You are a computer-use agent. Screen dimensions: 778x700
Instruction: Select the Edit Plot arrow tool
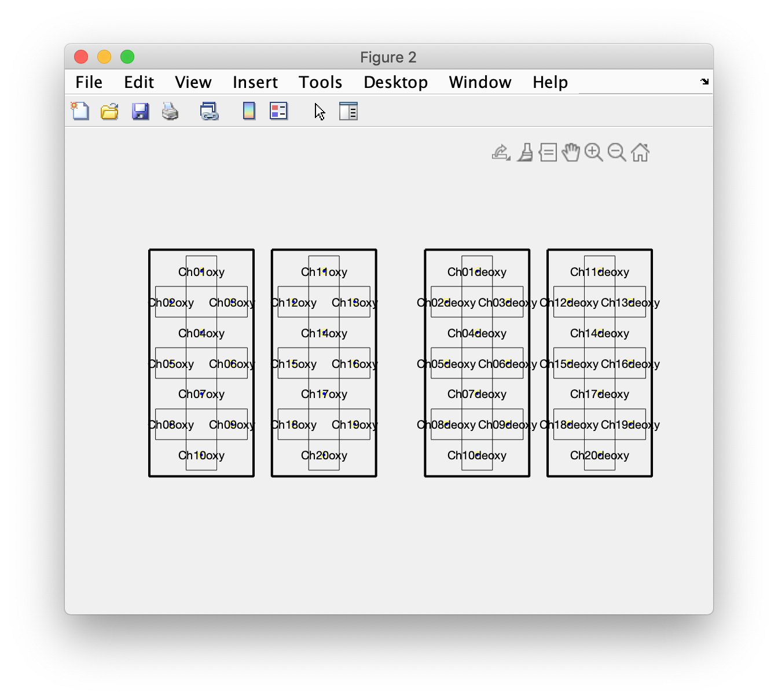tap(320, 111)
